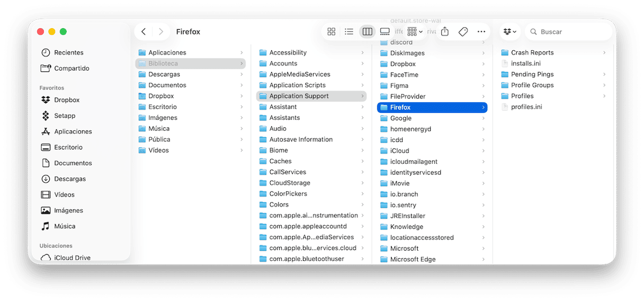This screenshot has width=644, height=301.
Task: Open Compartido in the sidebar
Action: tap(65, 68)
